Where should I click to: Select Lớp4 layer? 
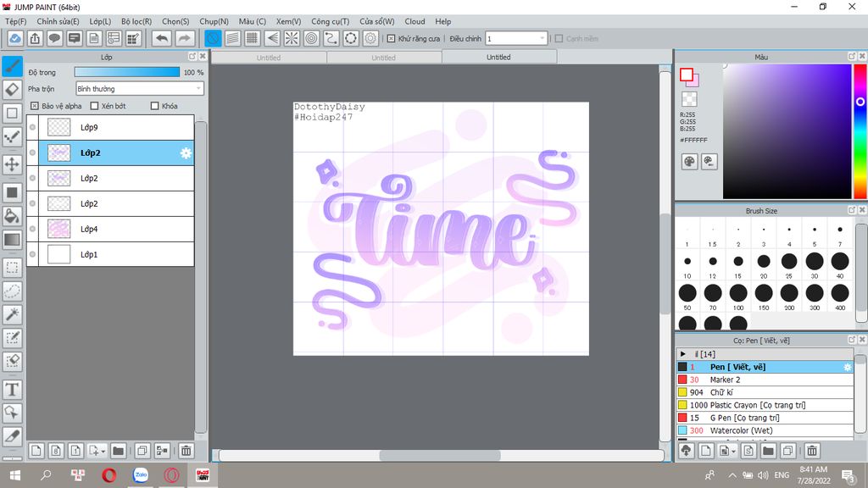[111, 229]
